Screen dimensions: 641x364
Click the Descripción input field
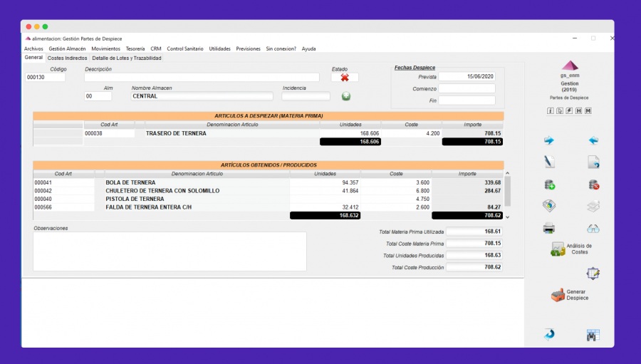[202, 78]
